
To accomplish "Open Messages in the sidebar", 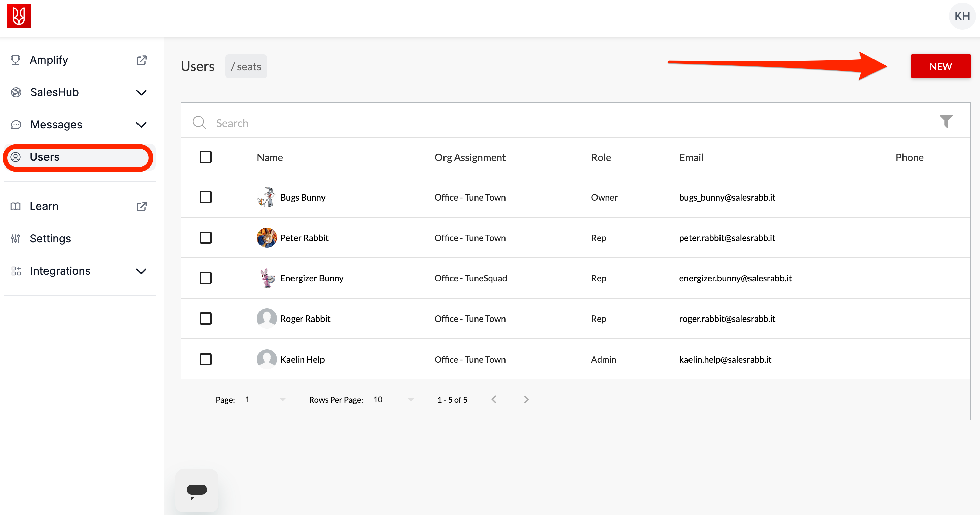I will 56,125.
